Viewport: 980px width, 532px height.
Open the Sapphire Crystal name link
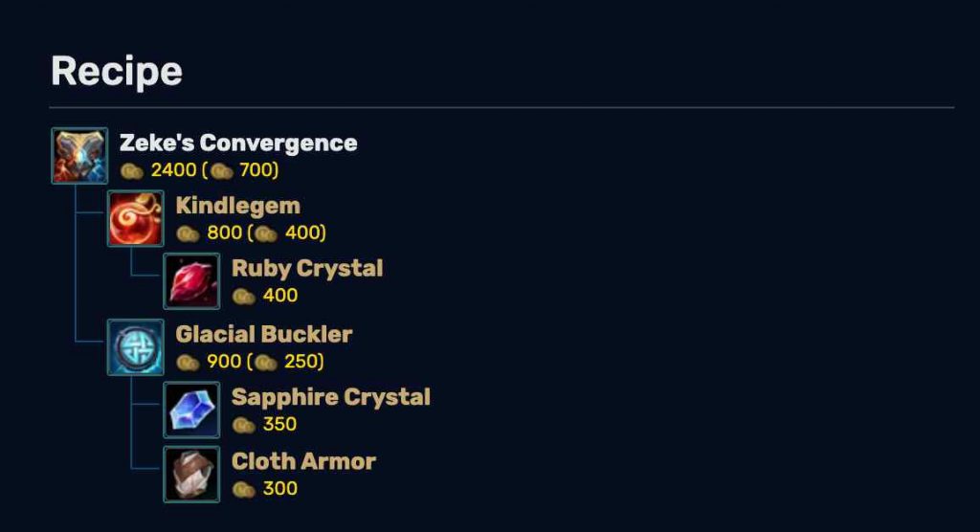click(330, 398)
